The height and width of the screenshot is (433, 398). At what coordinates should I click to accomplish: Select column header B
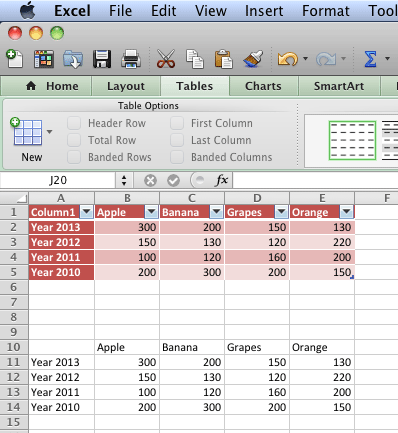[x=127, y=198]
